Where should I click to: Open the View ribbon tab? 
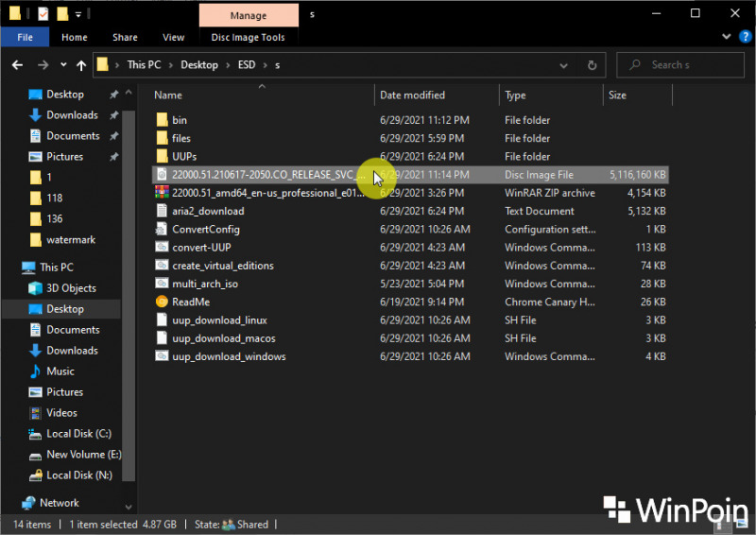[173, 37]
